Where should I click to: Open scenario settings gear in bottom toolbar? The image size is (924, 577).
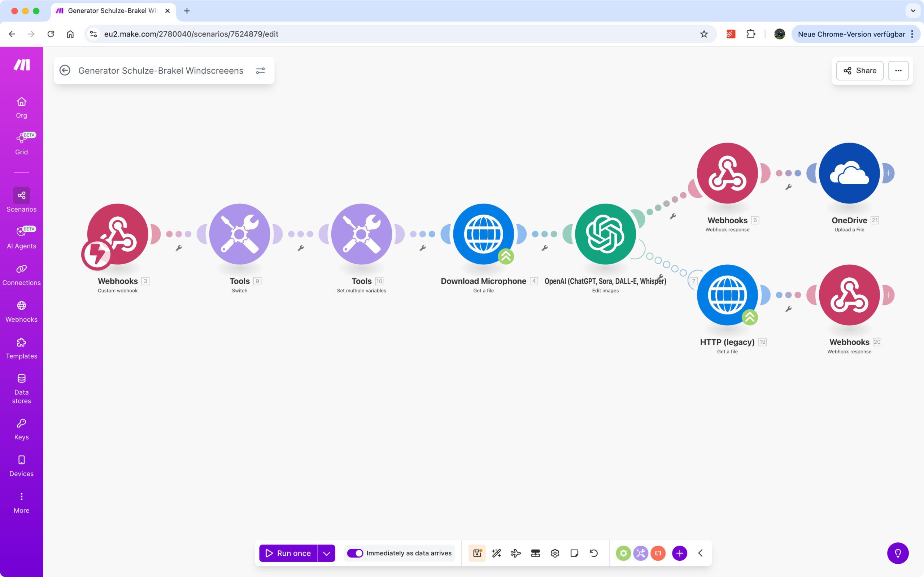(x=555, y=553)
